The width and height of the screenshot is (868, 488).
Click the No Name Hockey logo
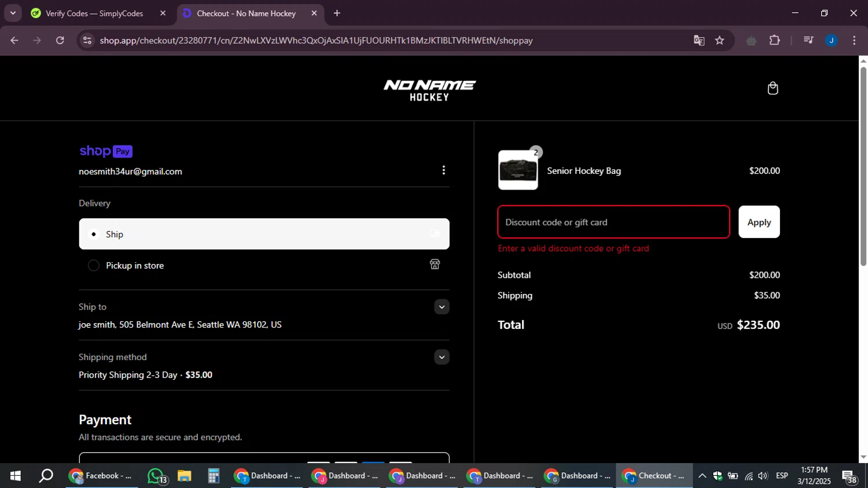(429, 90)
